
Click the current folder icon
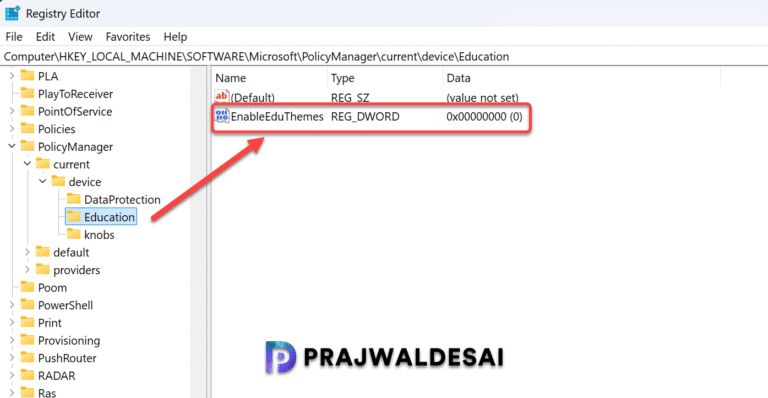pyautogui.click(x=43, y=164)
